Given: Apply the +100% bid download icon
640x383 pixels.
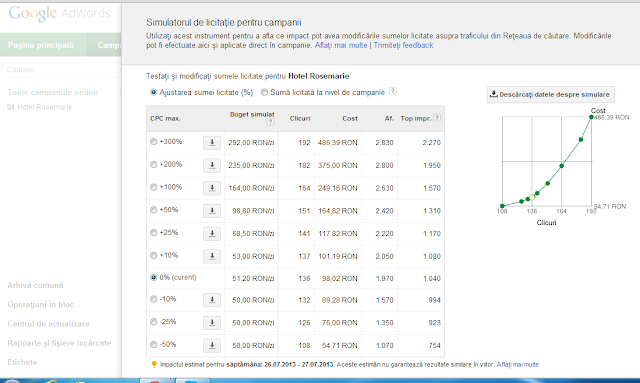Looking at the screenshot, I should 212,188.
